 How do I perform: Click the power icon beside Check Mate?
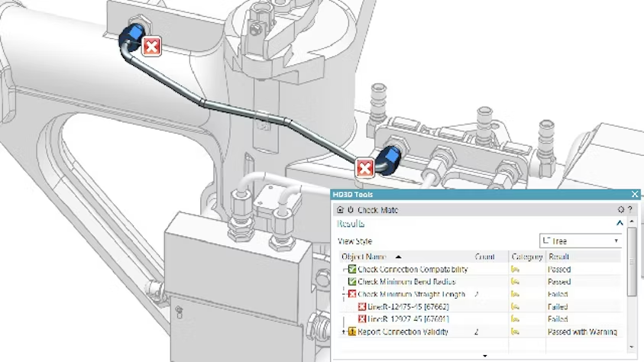tap(351, 210)
